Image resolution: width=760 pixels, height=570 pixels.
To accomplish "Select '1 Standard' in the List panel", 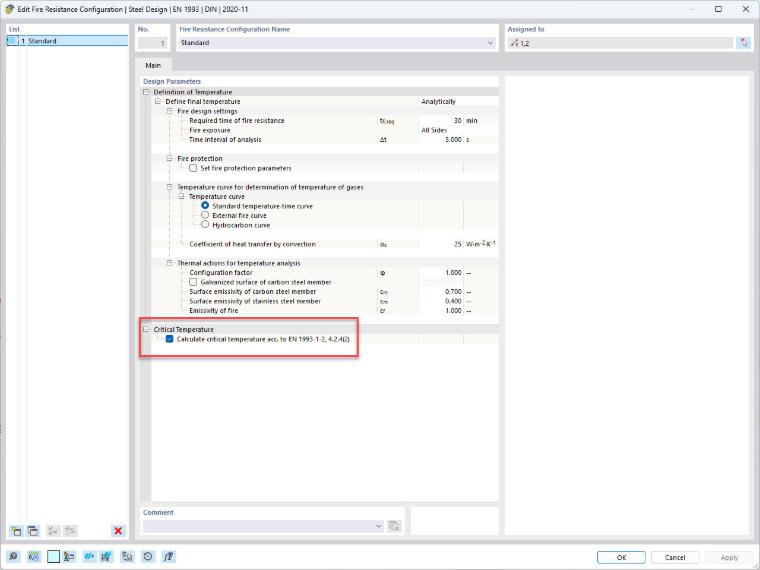I will click(x=68, y=41).
